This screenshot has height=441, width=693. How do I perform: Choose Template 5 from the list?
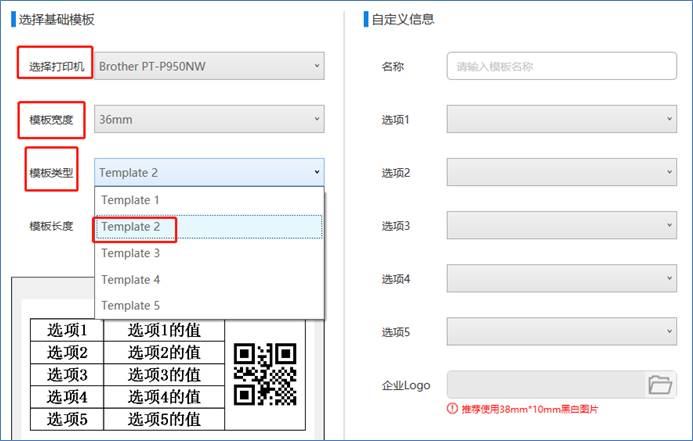coord(209,305)
